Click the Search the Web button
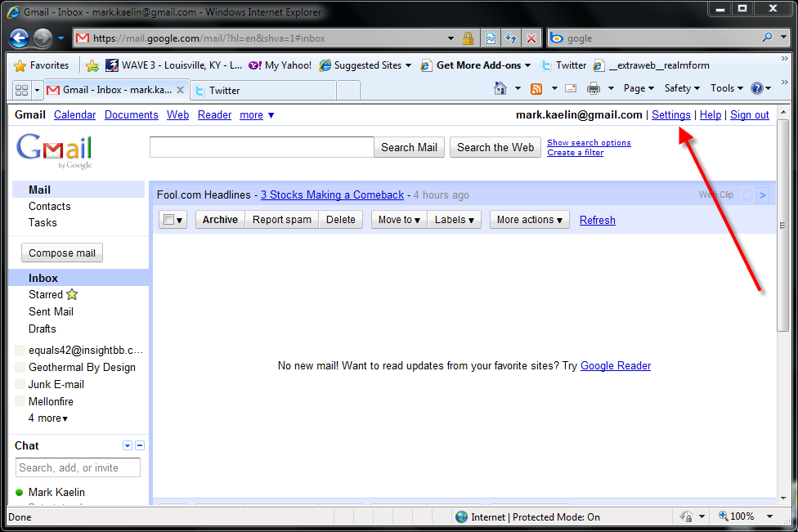Screen dimensions: 798x532 click(495, 147)
